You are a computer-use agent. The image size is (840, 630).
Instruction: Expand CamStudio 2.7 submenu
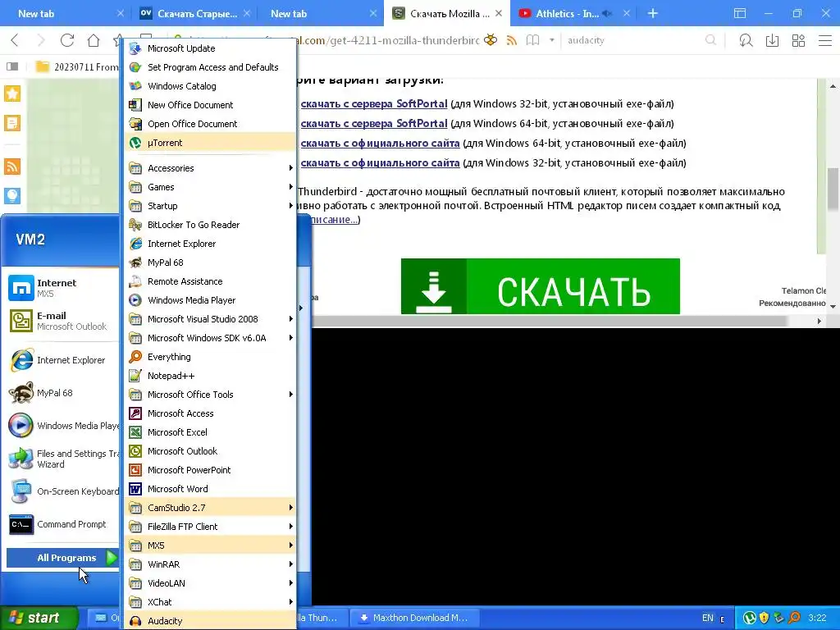click(210, 507)
